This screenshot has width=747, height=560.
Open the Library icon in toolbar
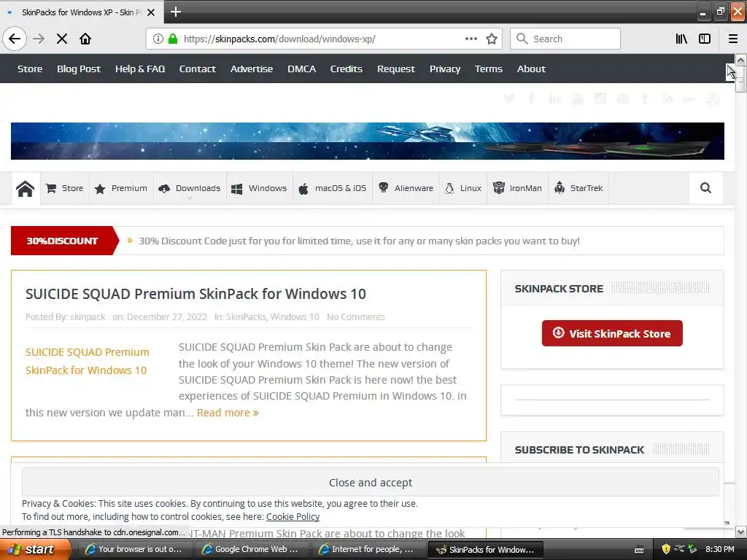click(681, 39)
